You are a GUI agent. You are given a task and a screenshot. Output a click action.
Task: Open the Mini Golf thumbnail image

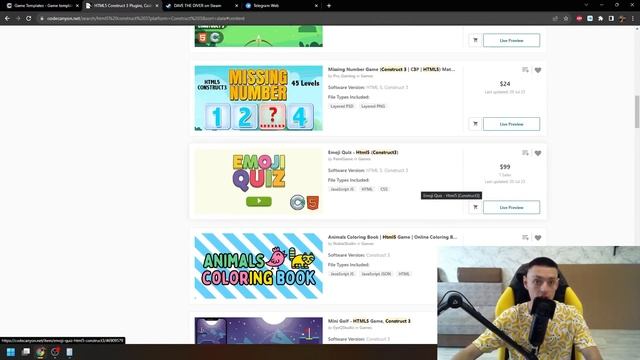tap(258, 331)
